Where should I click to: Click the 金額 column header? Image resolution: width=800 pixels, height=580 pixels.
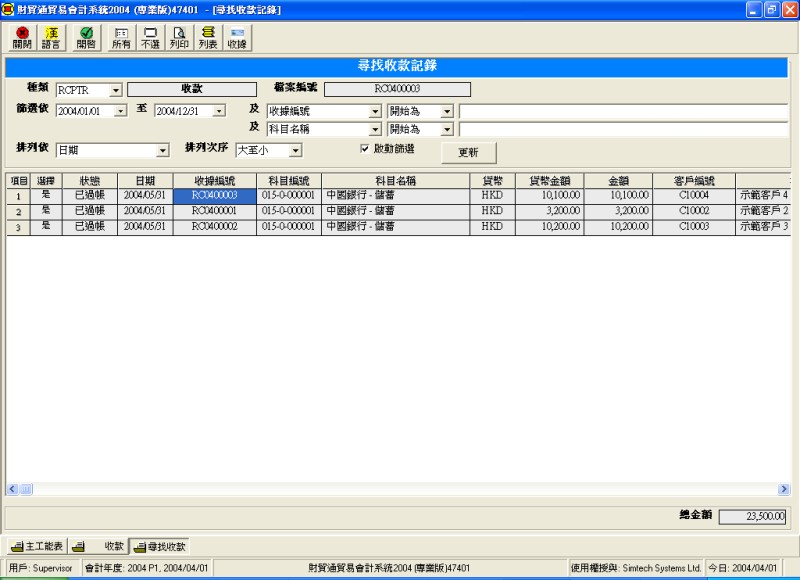[x=618, y=181]
